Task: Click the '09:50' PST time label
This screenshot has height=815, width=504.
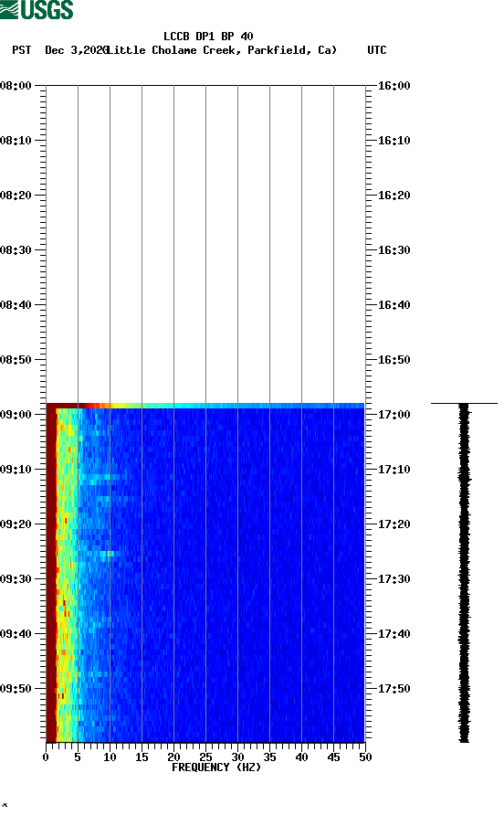Action: pyautogui.click(x=16, y=689)
